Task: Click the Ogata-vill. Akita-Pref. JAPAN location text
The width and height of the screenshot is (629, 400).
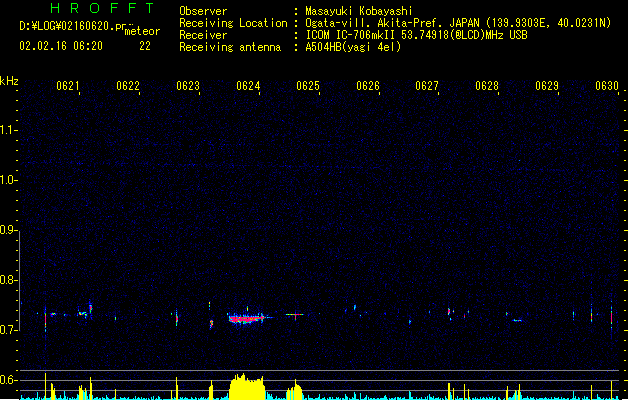Action: 458,23
